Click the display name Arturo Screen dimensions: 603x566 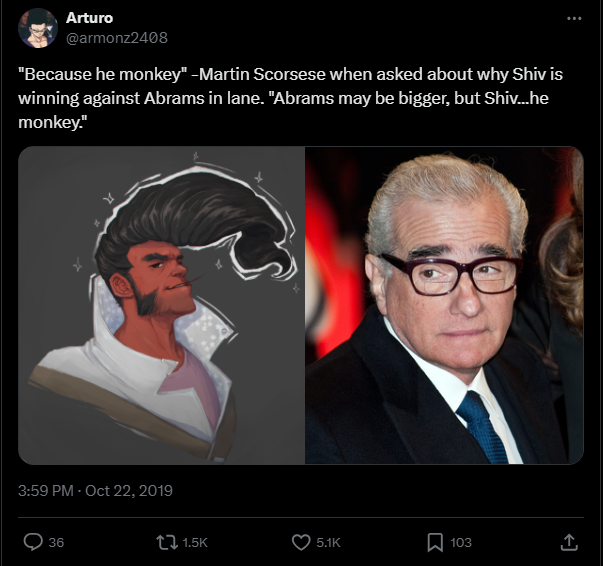coord(89,18)
